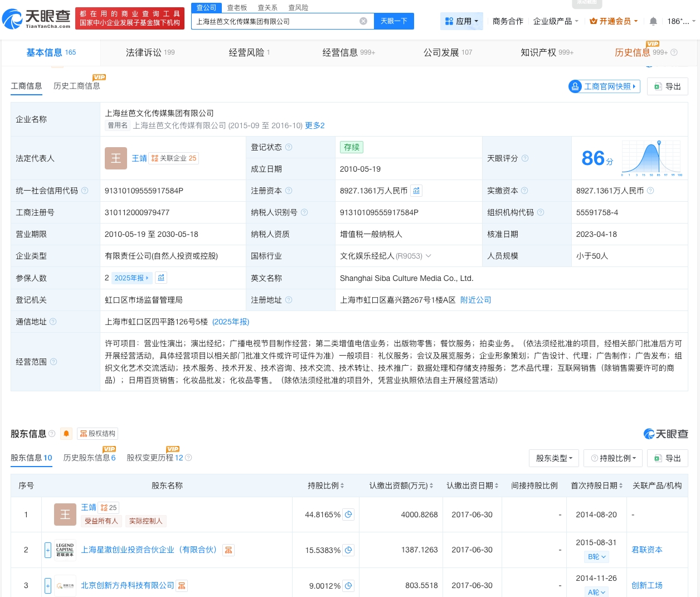The width and height of the screenshot is (700, 597).
Task: Click the orange alert bell by 股东信息
Action: click(66, 434)
